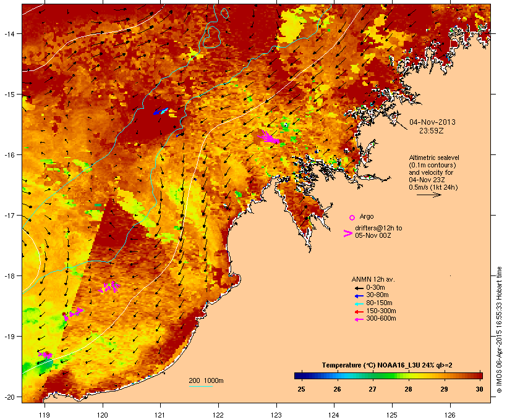Click the magenta drifters arrowhead legend symbol
Screen dimensions: 507x420
coord(348,233)
